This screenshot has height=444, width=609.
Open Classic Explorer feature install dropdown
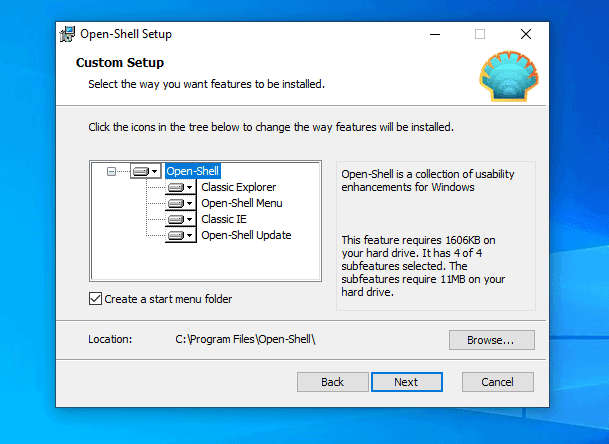tap(181, 187)
